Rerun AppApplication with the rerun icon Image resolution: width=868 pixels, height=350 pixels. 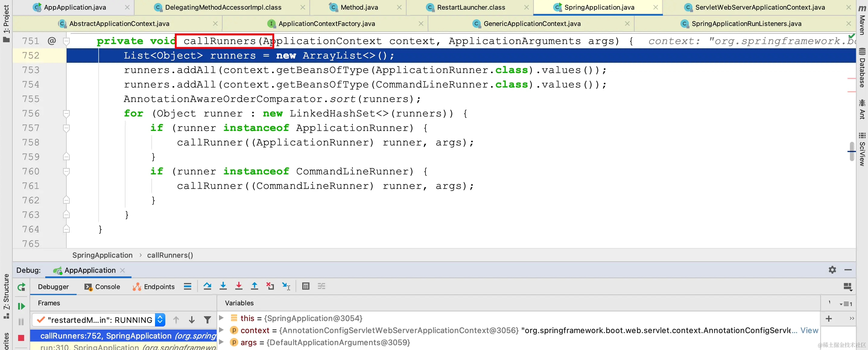(x=21, y=287)
